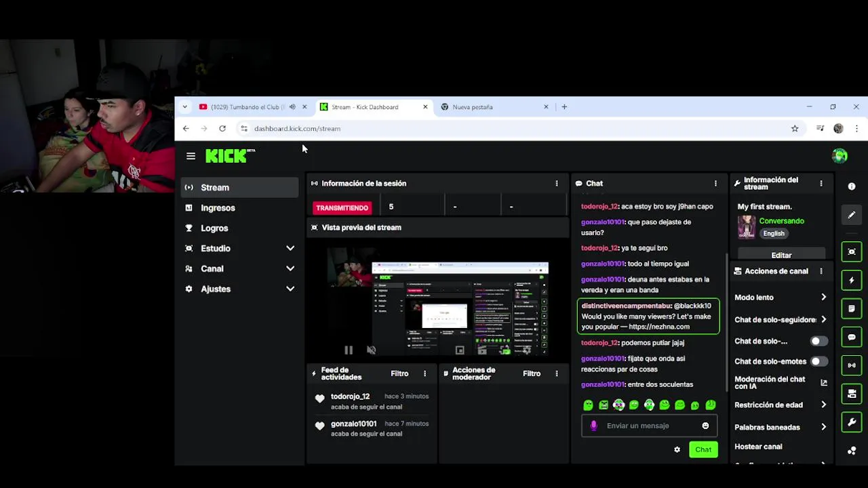Click the gonzalo10101 entry in the activity feed
Viewport: 868px width, 488px height.
372,428
